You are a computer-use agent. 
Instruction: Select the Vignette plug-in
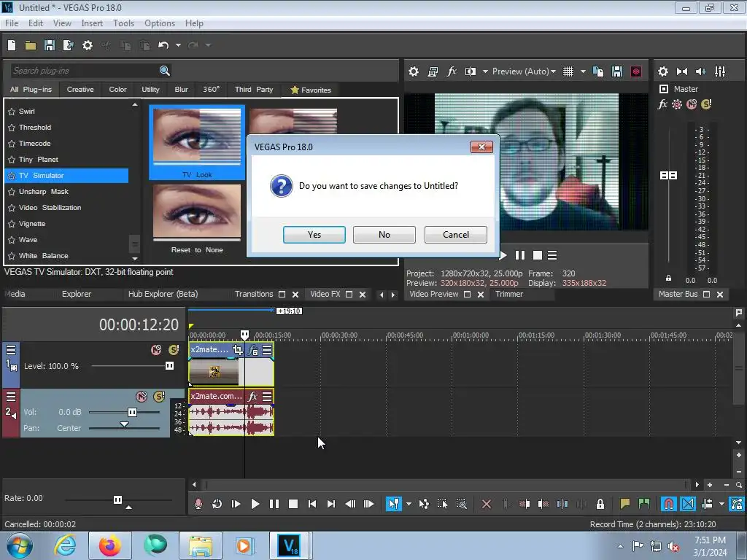tap(32, 223)
